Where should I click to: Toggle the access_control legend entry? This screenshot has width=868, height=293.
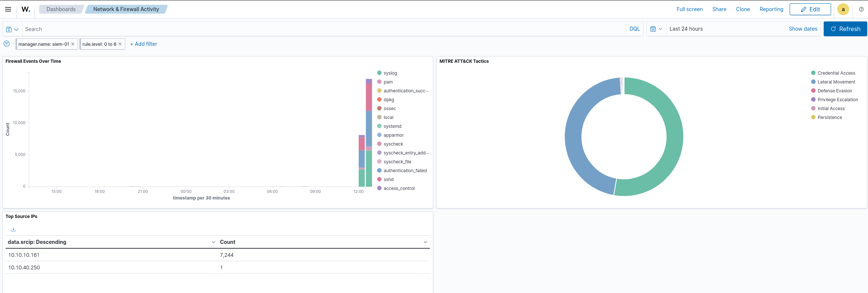[399, 188]
